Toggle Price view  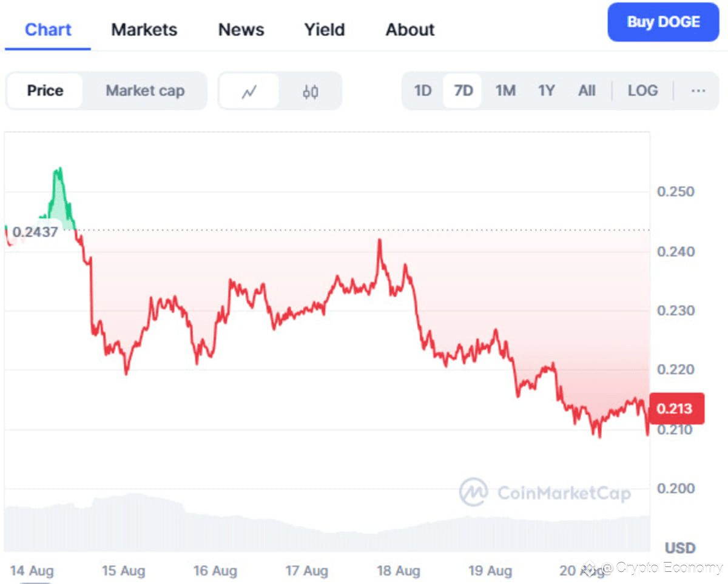pyautogui.click(x=45, y=91)
